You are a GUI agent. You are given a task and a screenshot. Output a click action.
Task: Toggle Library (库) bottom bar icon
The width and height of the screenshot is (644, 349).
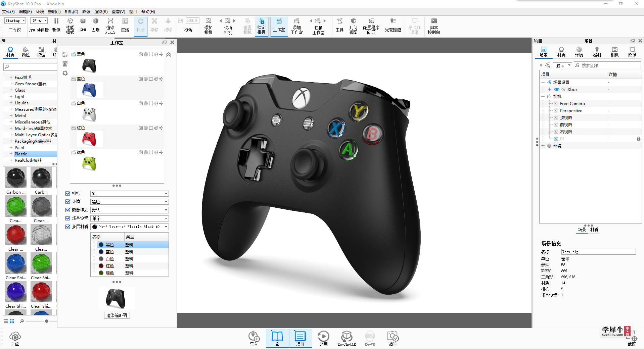[x=277, y=338]
